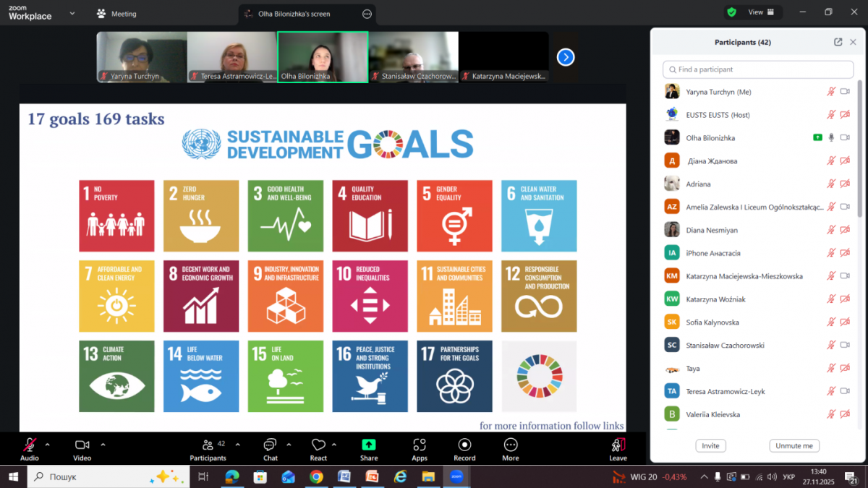The height and width of the screenshot is (488, 868).
Task: Start recording with Record icon
Action: pos(464,445)
